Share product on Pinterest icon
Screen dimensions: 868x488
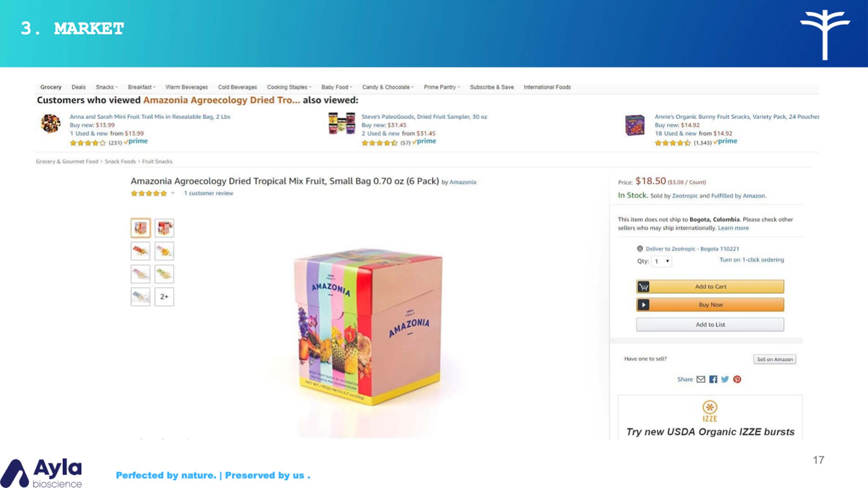pos(737,379)
